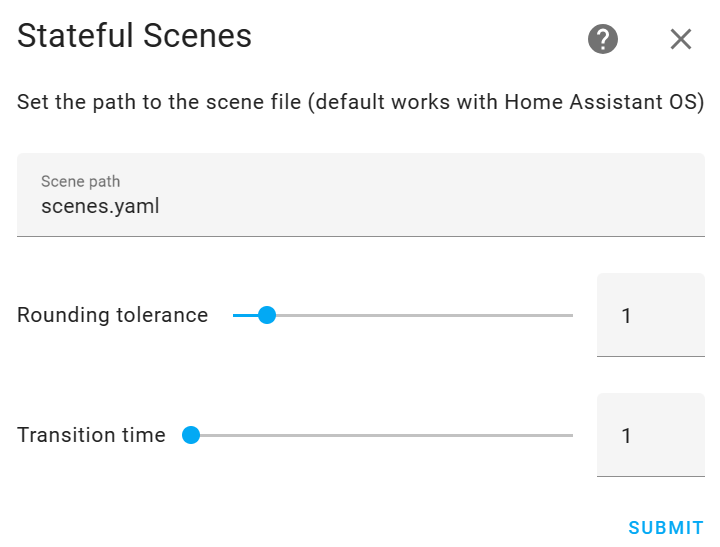The width and height of the screenshot is (720, 547).
Task: Click the "scenes.yaml" text value
Action: pos(100,207)
